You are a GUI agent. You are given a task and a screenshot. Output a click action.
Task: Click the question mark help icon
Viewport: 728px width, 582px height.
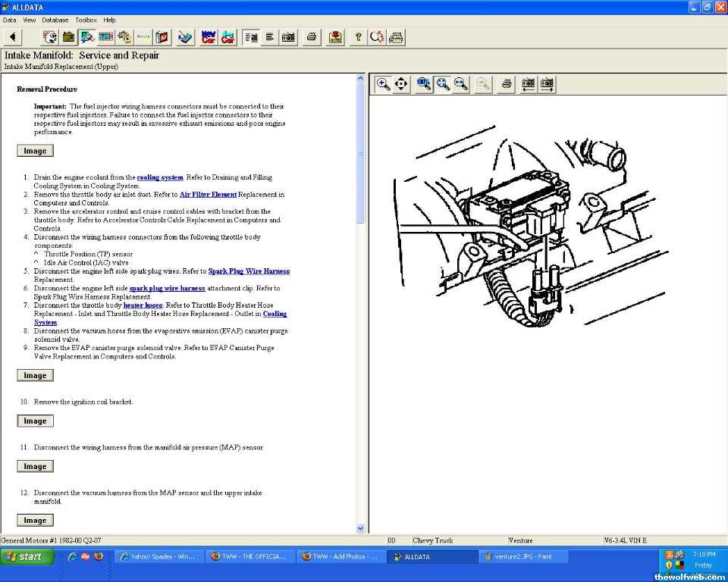pos(359,37)
